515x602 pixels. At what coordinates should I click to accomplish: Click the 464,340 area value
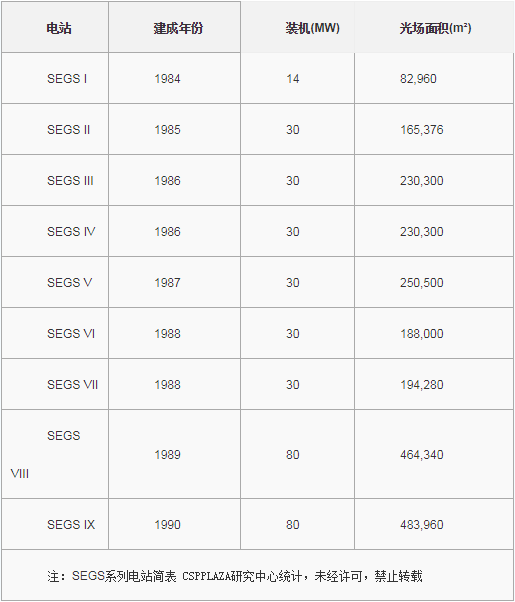(422, 455)
